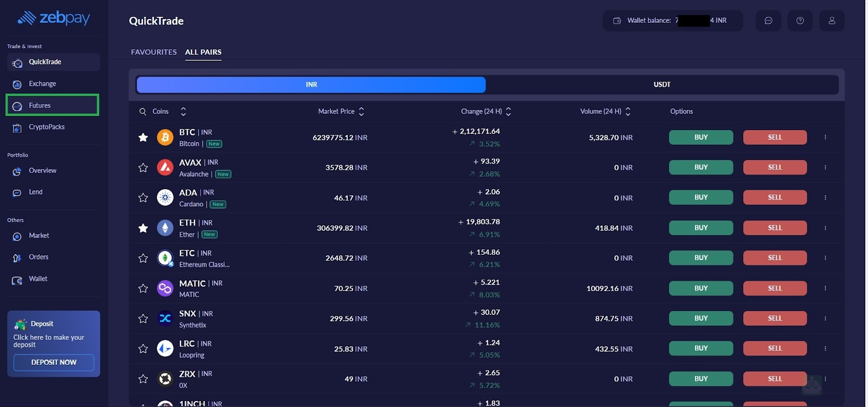Open more options for ADA row

pos(825,198)
